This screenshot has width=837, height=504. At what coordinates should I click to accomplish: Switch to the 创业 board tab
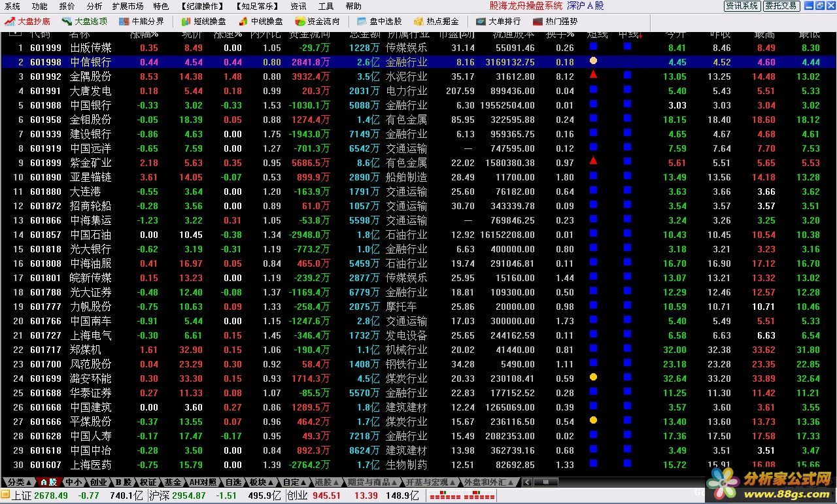[98, 482]
